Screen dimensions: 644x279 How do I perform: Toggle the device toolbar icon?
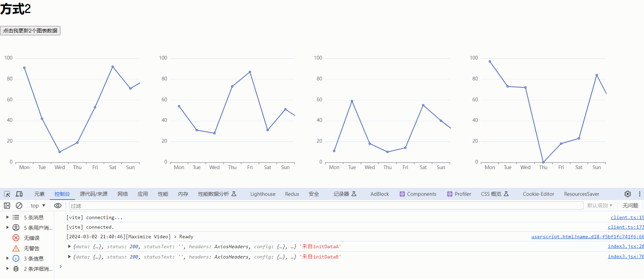[x=19, y=194]
